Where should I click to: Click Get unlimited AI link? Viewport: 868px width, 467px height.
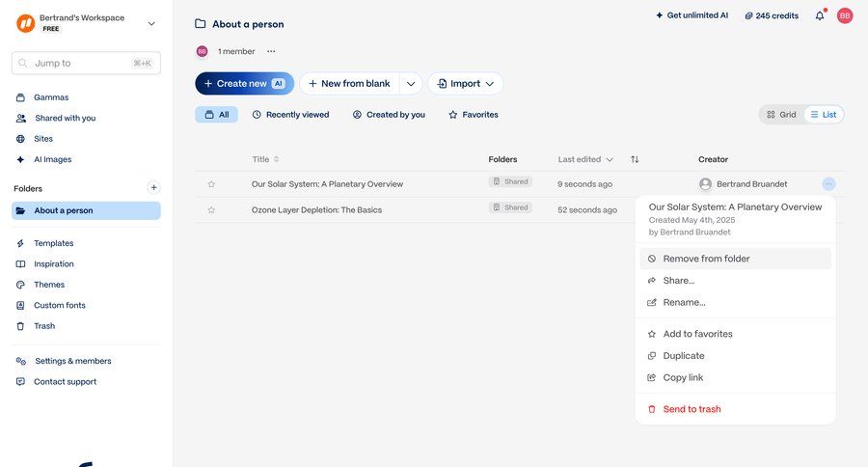point(692,15)
